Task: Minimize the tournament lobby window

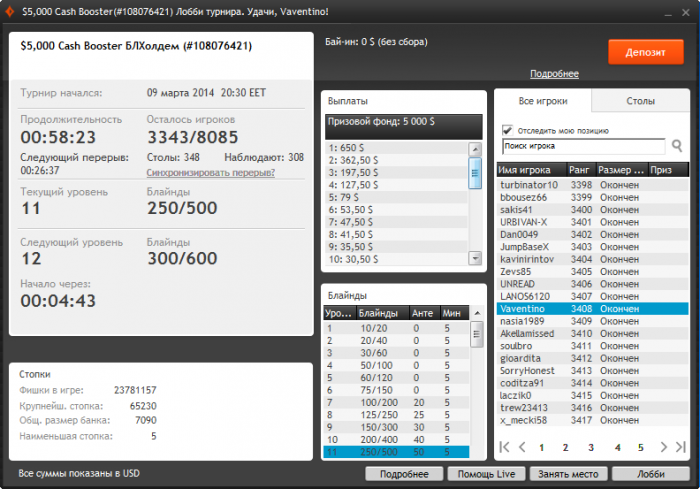Action: click(x=668, y=13)
